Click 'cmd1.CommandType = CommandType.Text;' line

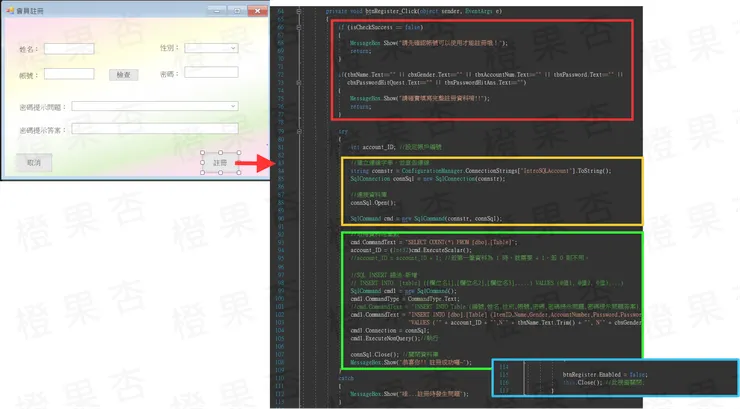pyautogui.click(x=404, y=299)
